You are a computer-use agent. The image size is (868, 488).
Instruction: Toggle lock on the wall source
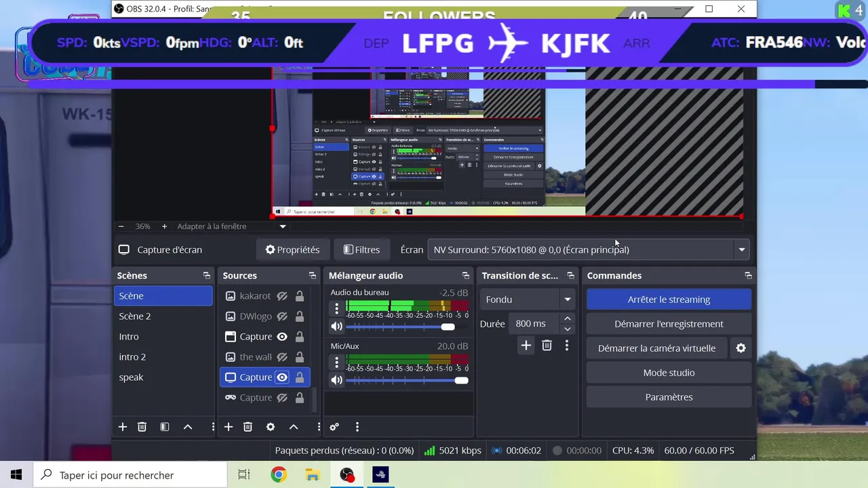click(300, 357)
